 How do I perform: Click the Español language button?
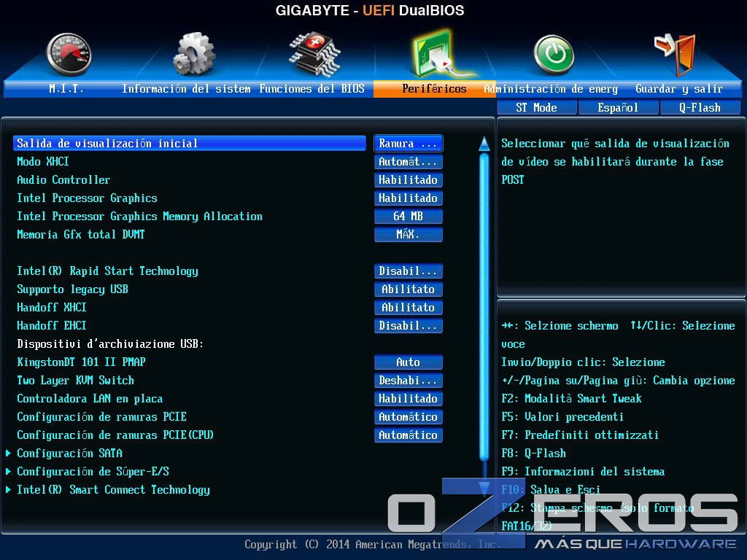tap(618, 108)
